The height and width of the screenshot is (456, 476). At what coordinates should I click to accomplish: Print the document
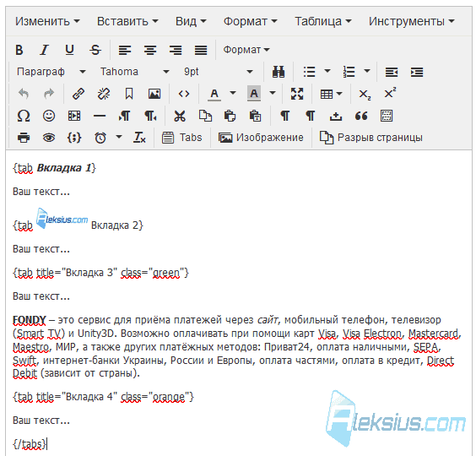tap(24, 138)
